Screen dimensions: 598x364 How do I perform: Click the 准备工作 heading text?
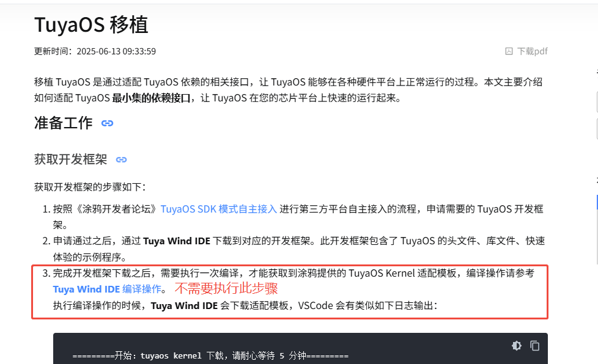pos(64,123)
